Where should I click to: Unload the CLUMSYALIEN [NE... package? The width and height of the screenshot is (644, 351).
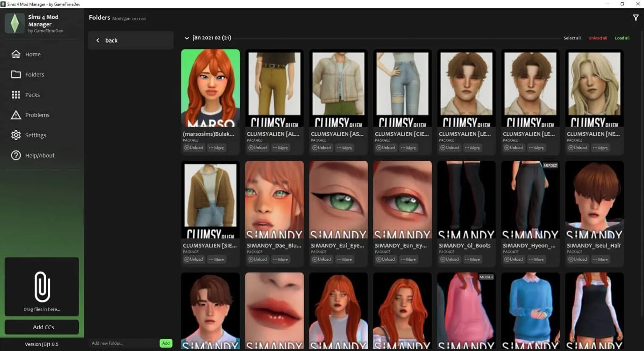click(578, 148)
